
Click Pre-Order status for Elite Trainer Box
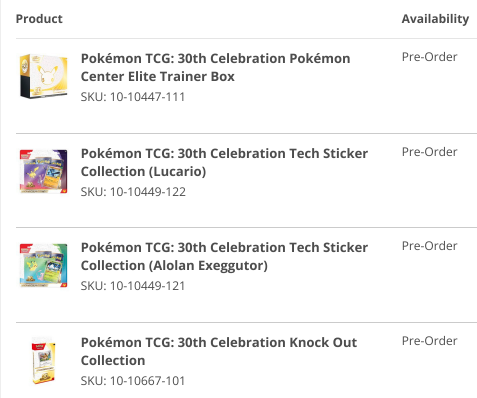[429, 57]
